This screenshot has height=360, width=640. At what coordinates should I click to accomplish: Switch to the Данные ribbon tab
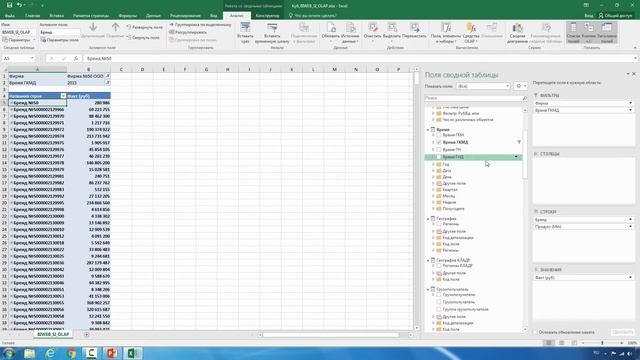coord(153,16)
